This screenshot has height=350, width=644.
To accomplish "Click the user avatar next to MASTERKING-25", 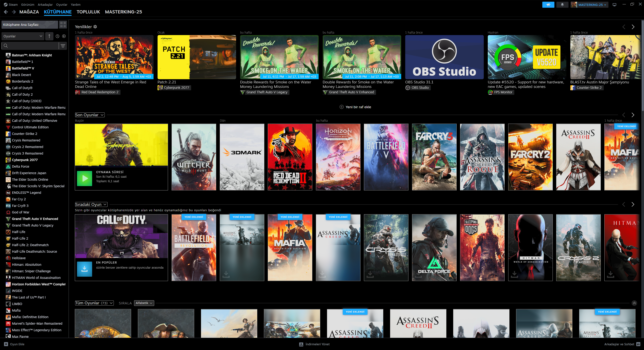I will point(574,5).
